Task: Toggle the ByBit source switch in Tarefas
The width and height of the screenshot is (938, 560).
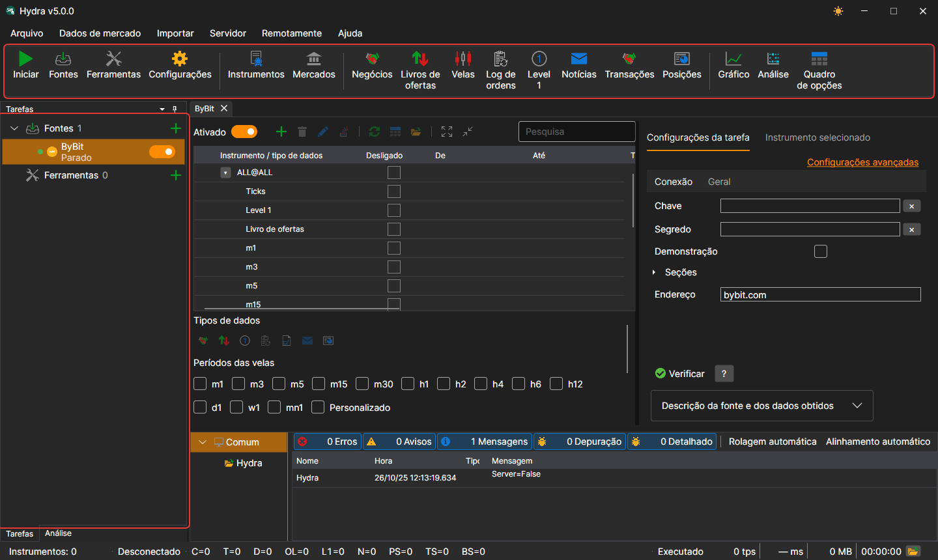Action: 162,152
